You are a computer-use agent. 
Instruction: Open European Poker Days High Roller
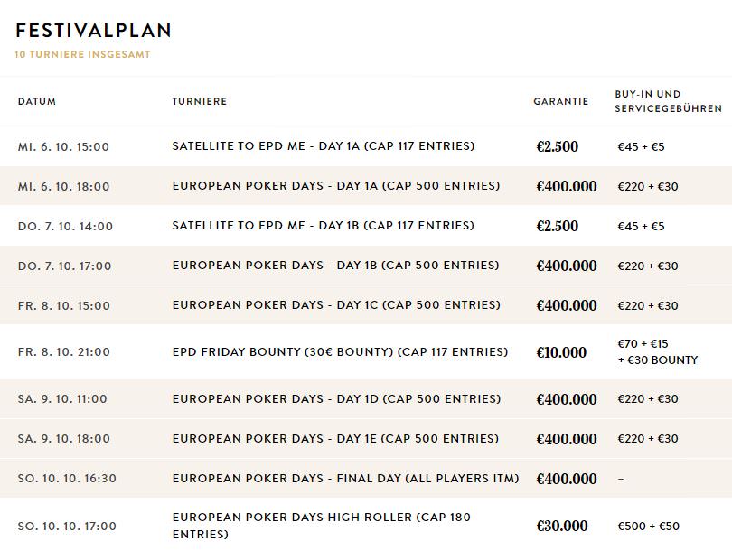(321, 526)
